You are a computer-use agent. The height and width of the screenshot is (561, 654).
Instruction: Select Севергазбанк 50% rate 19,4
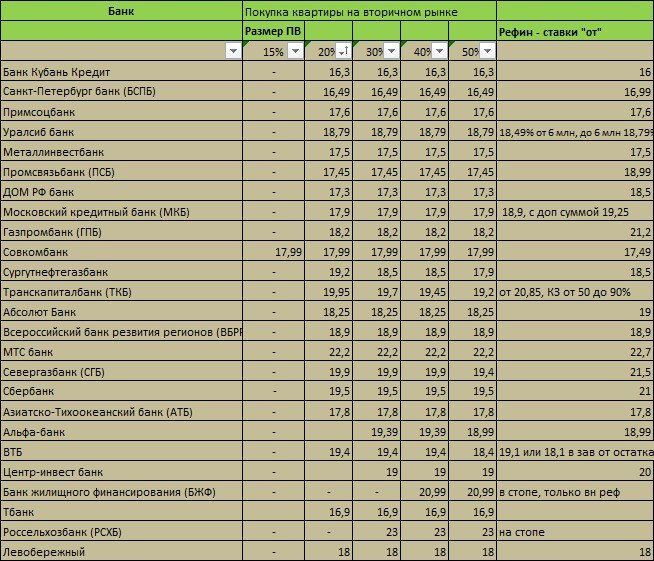pyautogui.click(x=473, y=372)
